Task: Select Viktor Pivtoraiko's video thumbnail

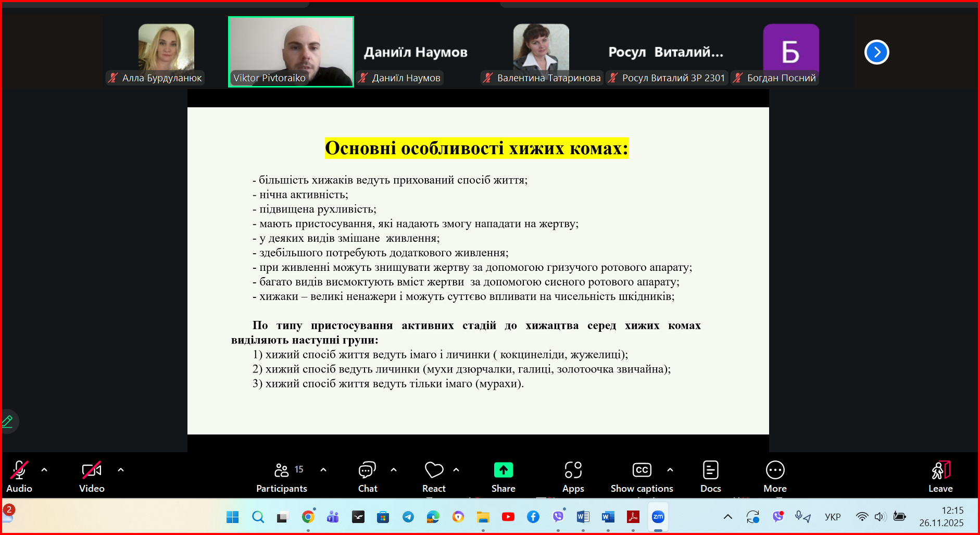Action: click(x=291, y=52)
